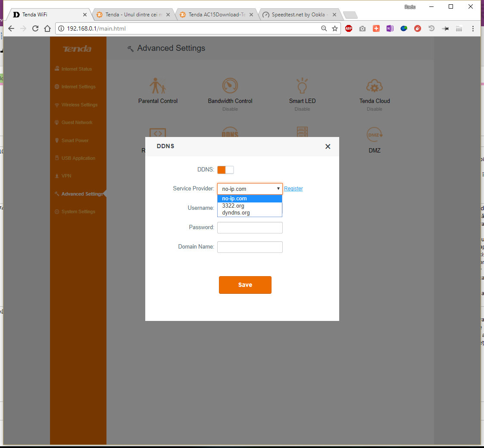Open the blue-green globe extension
484x448 pixels.
coord(404,28)
